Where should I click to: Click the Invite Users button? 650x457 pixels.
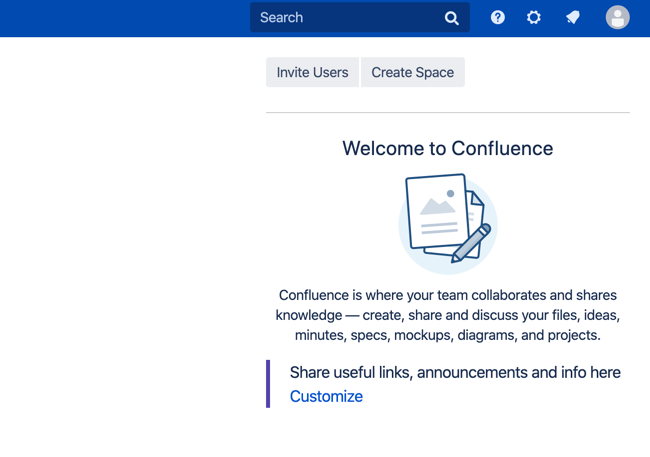pos(313,72)
